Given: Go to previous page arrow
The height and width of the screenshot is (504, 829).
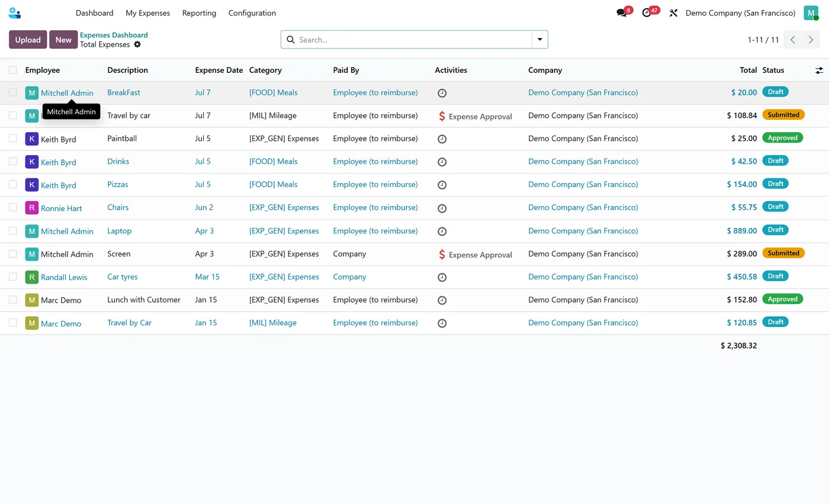Looking at the screenshot, I should 793,40.
